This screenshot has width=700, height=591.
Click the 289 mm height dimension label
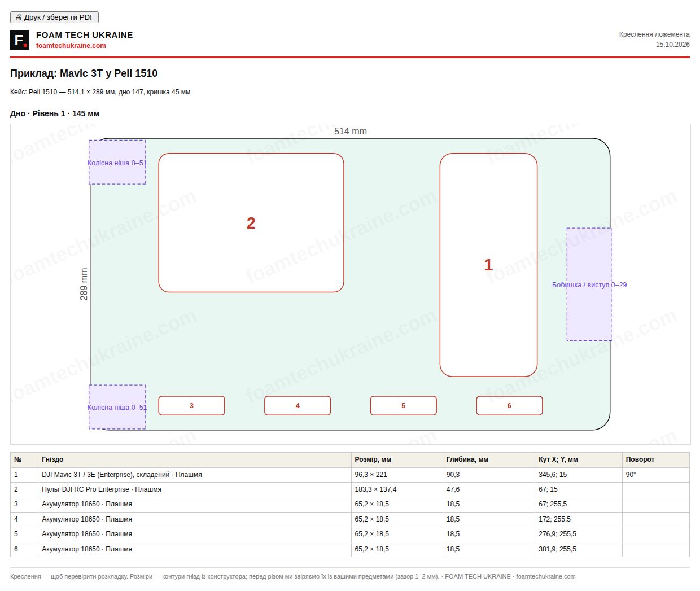click(x=84, y=284)
